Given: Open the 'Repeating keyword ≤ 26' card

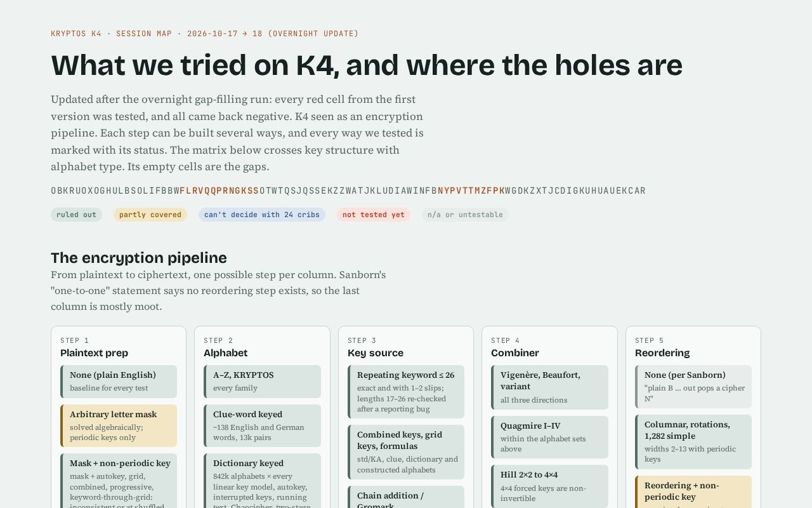Looking at the screenshot, I should (x=406, y=392).
